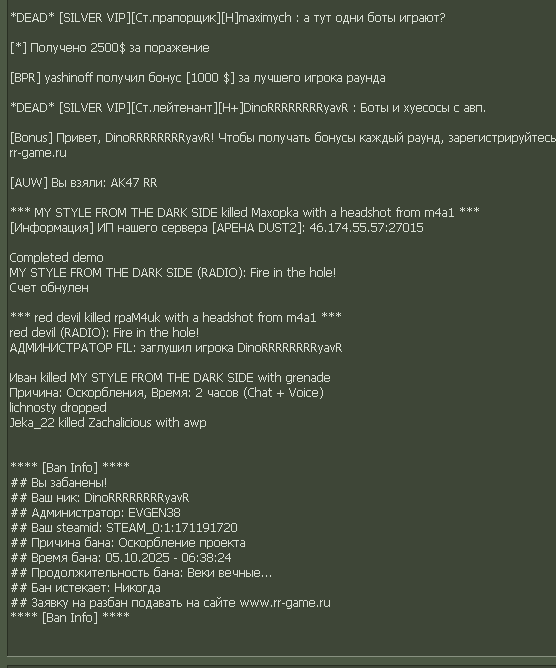Click the www.rr-game.ru unban site address
This screenshot has width=556, height=668.
pyautogui.click(x=285, y=603)
